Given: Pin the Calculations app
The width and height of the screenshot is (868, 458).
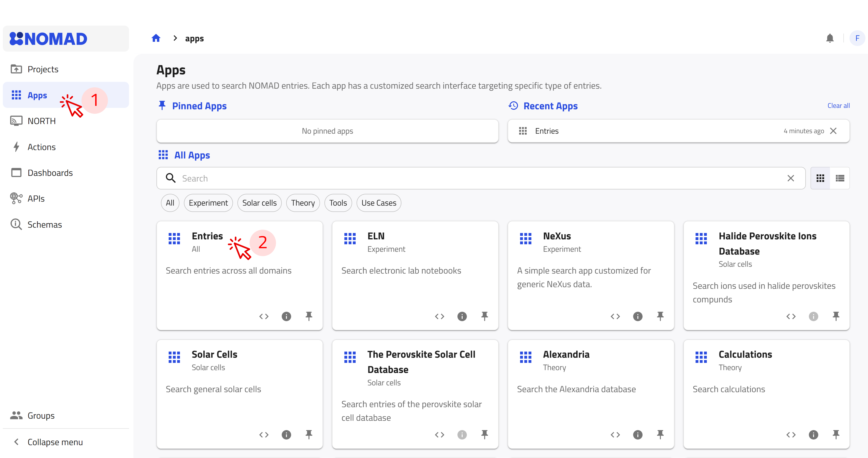Looking at the screenshot, I should [836, 435].
